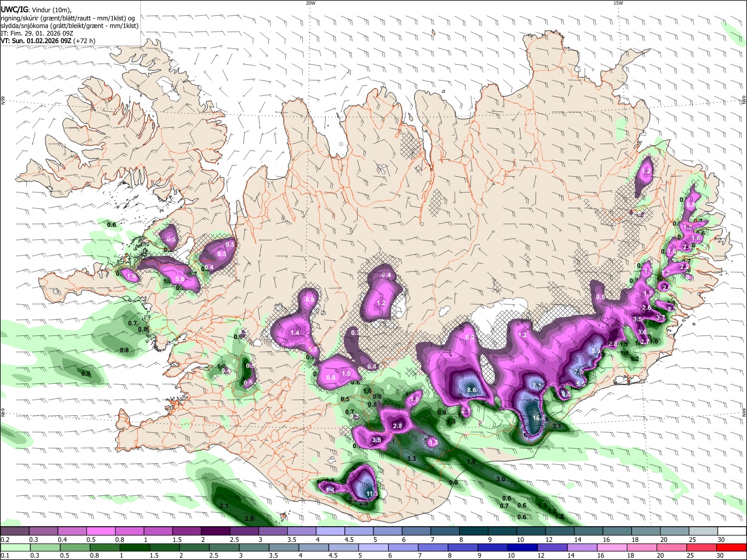Click the 'VT: Sun. 01.02.2026 09Z (+72 h)' line

pyautogui.click(x=48, y=41)
